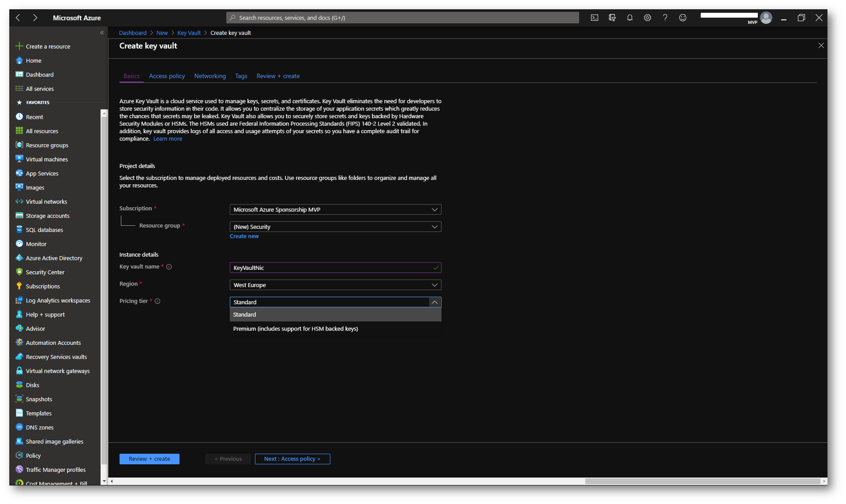Click the Create new resource group link

[244, 236]
